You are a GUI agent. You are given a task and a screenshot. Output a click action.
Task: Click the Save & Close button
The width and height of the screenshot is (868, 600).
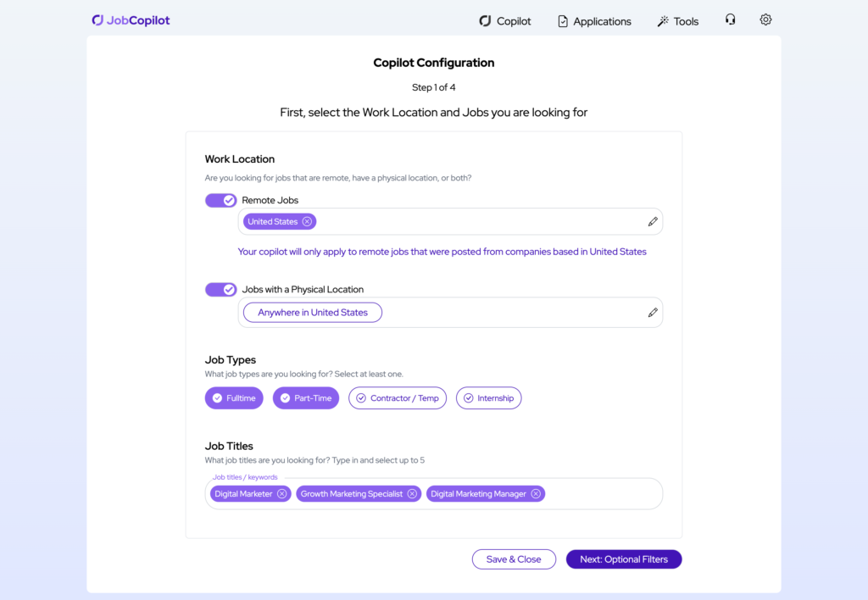coord(514,559)
